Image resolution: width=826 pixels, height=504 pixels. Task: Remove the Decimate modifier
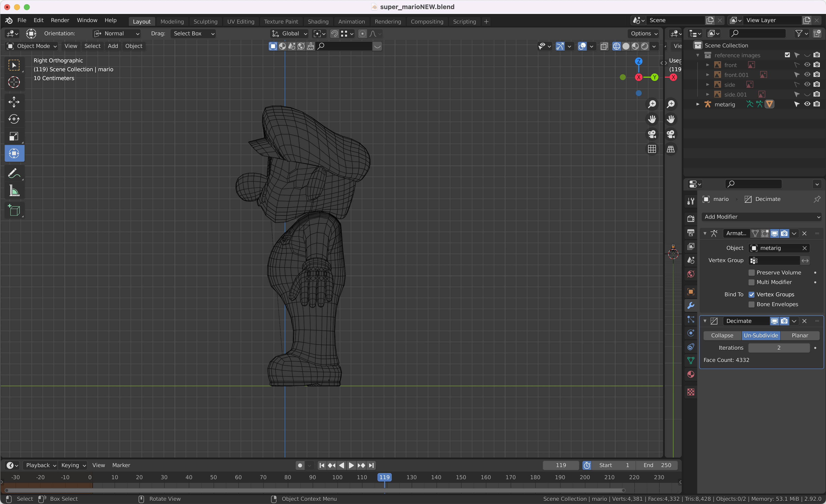click(x=804, y=321)
